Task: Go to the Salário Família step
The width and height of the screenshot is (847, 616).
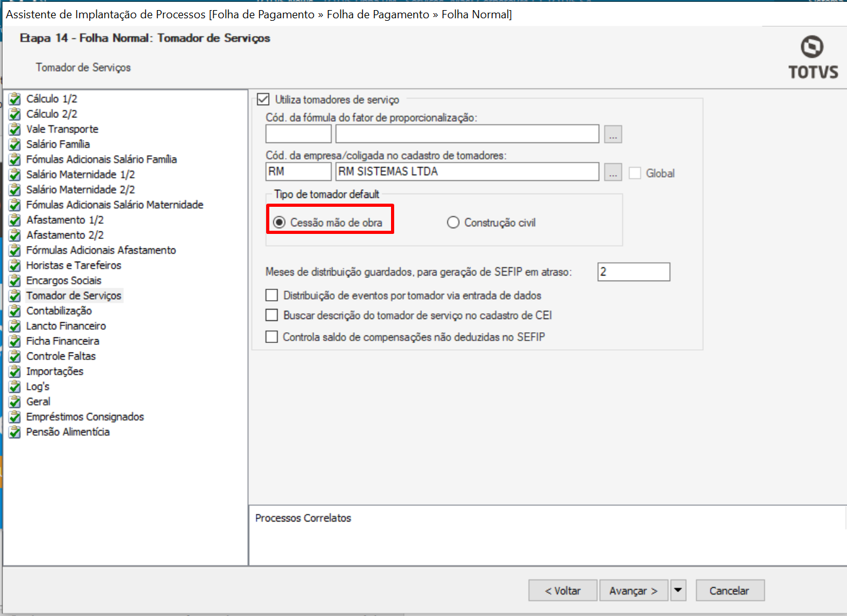Action: 58,144
